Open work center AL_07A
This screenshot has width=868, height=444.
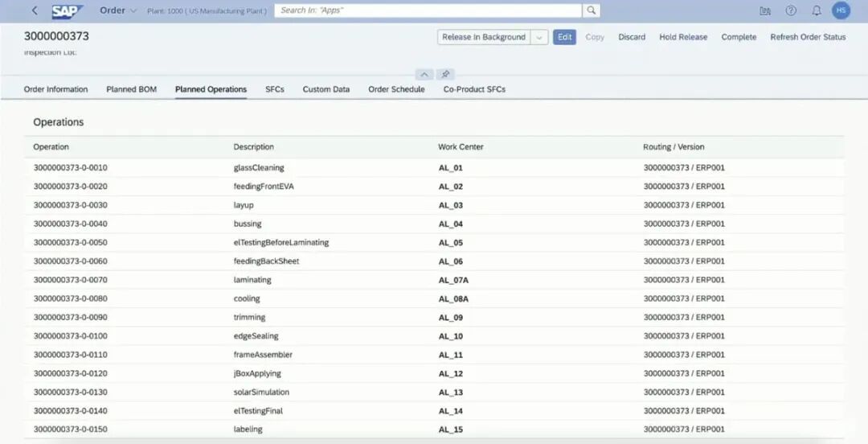tap(453, 281)
